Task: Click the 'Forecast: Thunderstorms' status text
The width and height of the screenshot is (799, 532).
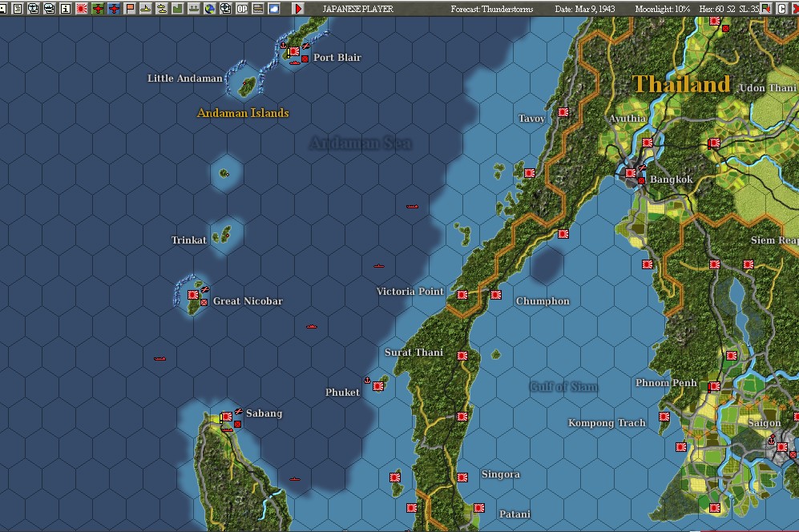Action: click(492, 9)
